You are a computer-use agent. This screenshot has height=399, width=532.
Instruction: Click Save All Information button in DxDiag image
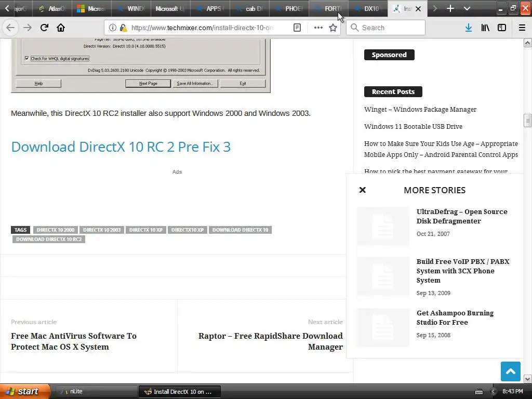click(195, 83)
